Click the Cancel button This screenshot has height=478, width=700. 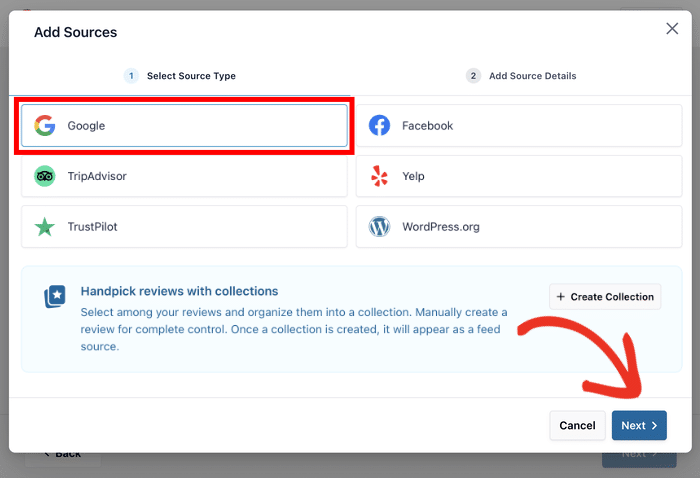click(x=577, y=425)
